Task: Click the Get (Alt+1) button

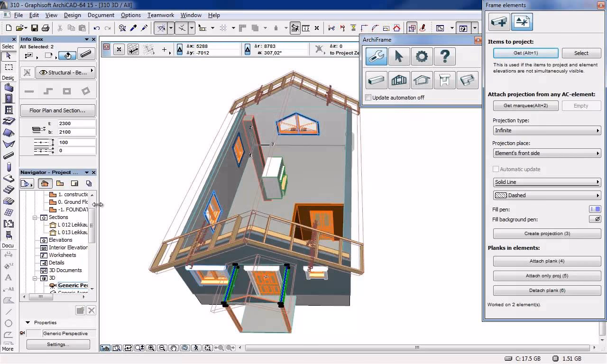Action: click(526, 53)
